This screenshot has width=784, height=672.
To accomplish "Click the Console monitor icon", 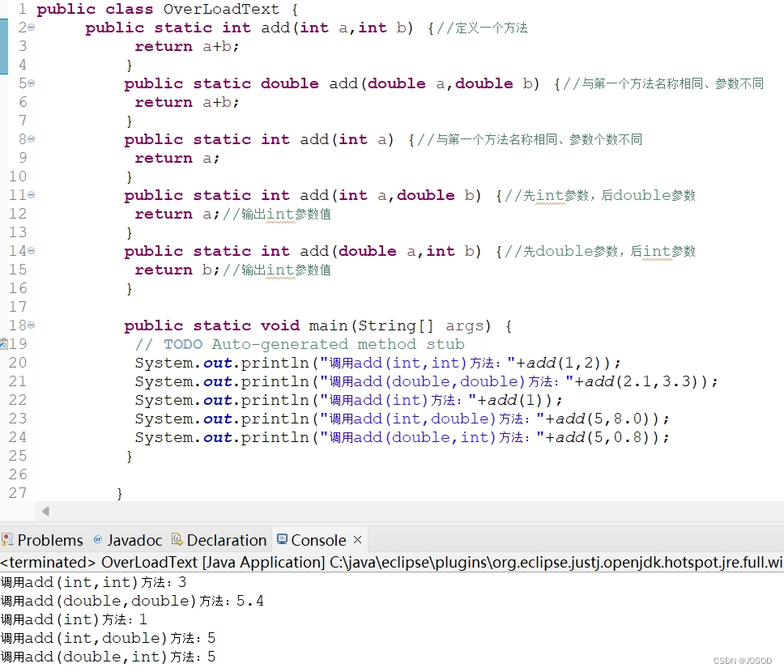I will 282,538.
